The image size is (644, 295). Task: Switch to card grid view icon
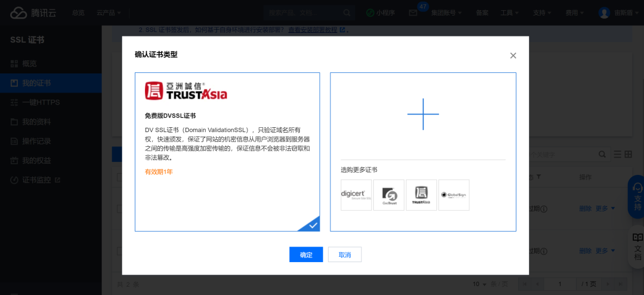pyautogui.click(x=628, y=154)
